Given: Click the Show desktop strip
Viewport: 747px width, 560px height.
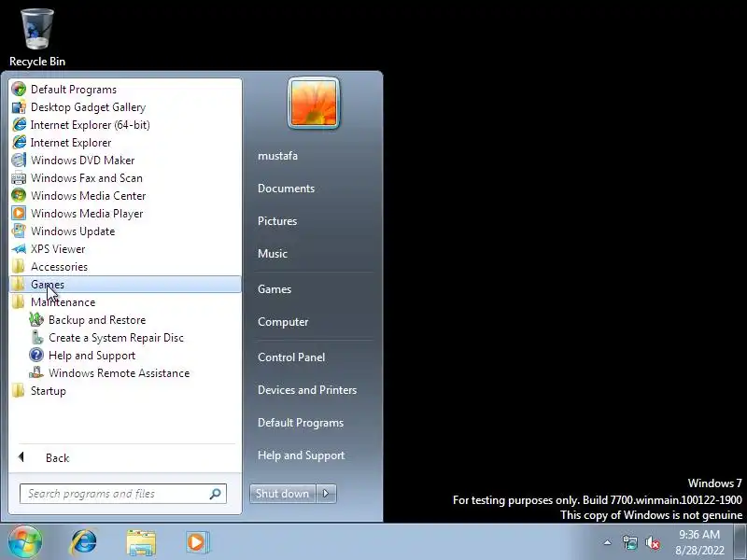Looking at the screenshot, I should 740,542.
